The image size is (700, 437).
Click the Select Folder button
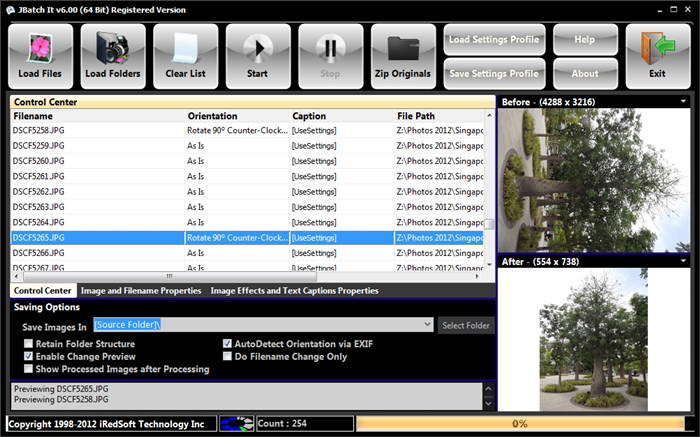pos(466,325)
